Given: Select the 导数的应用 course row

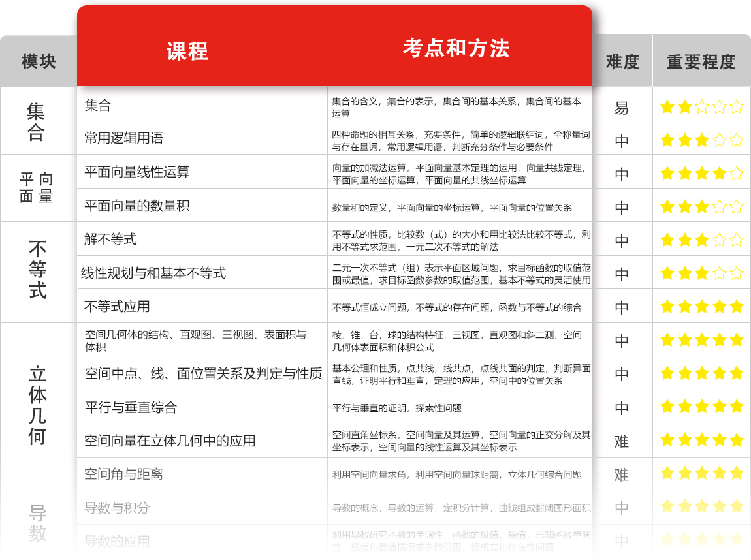Looking at the screenshot, I should (x=202, y=541).
